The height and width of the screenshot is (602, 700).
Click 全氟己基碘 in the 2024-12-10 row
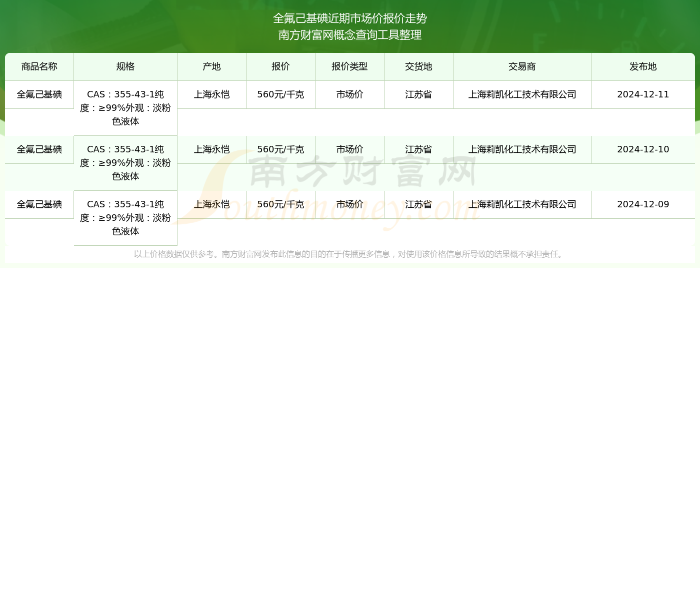point(39,149)
